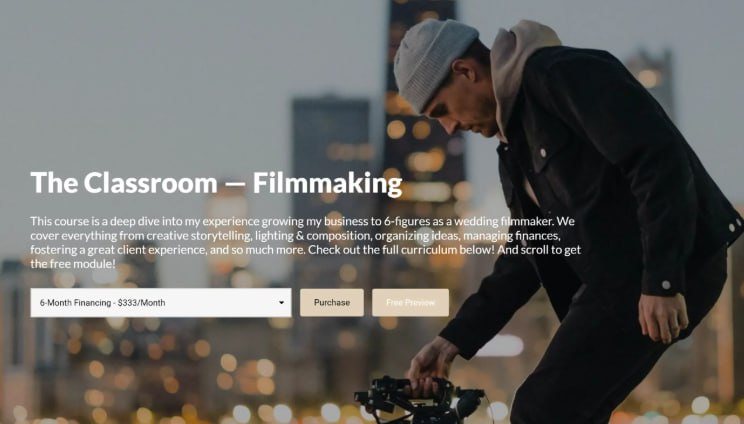Click the man's hanging hand by his sleeve cuff
Viewport: 744px width, 424px height.
(663, 317)
